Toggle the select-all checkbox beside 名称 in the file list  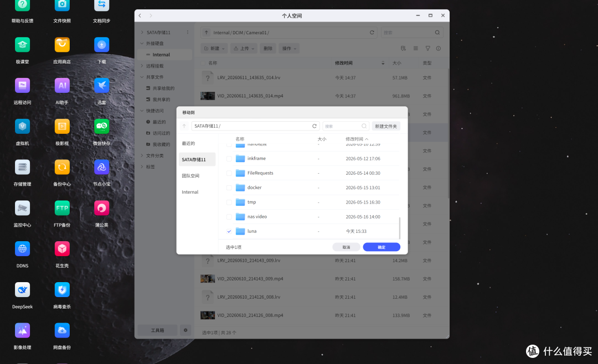click(203, 63)
